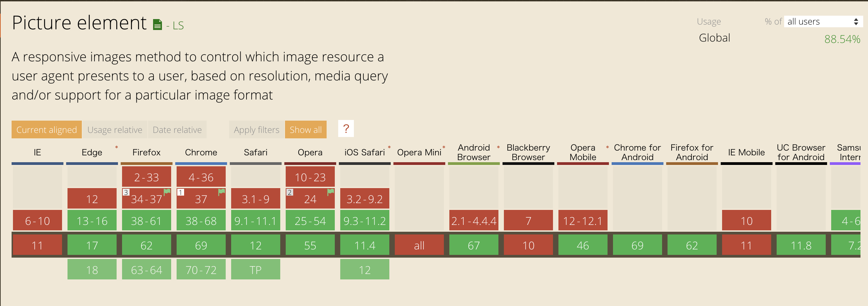
Task: Switch to Date relative view
Action: (x=177, y=129)
